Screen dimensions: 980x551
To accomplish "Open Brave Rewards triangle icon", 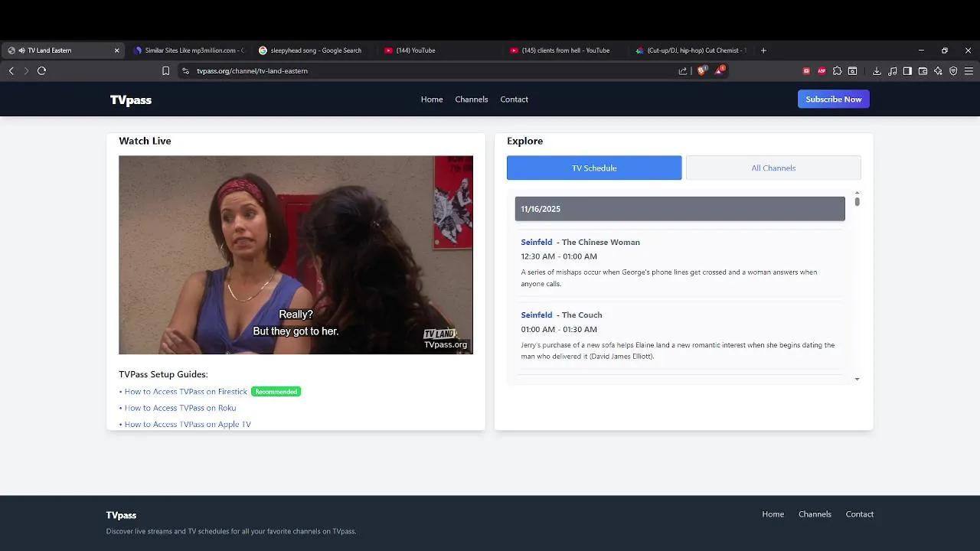I will (720, 70).
